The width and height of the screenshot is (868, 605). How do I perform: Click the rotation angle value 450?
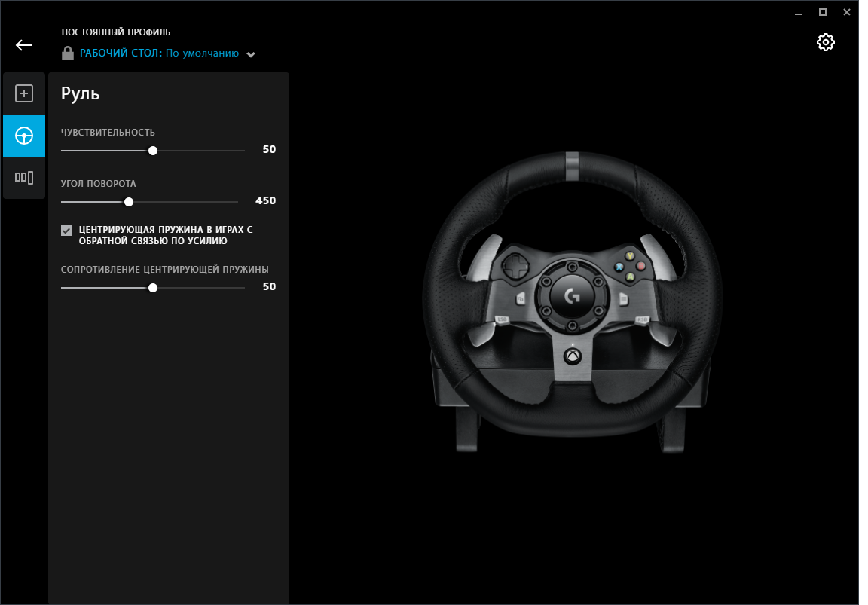[266, 200]
